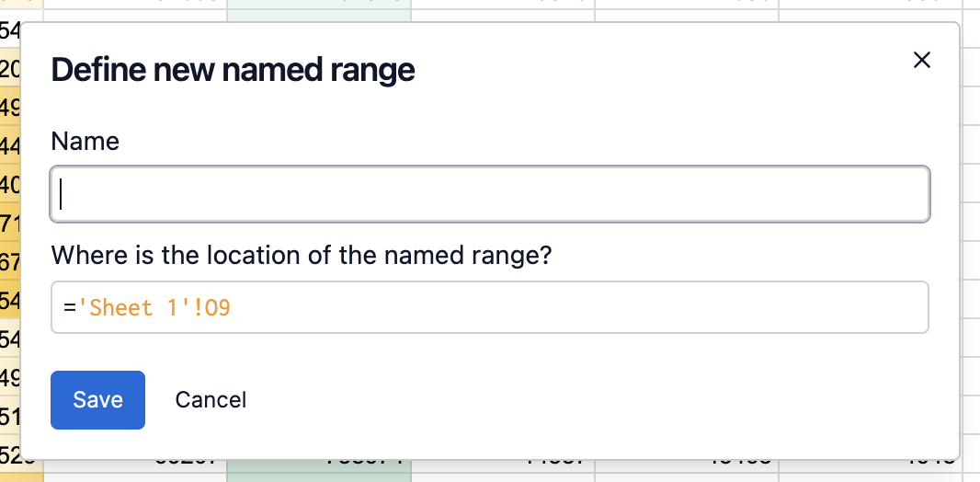Select the left-edge cell showing 51
Image resolution: width=980 pixels, height=482 pixels.
pyautogui.click(x=10, y=416)
